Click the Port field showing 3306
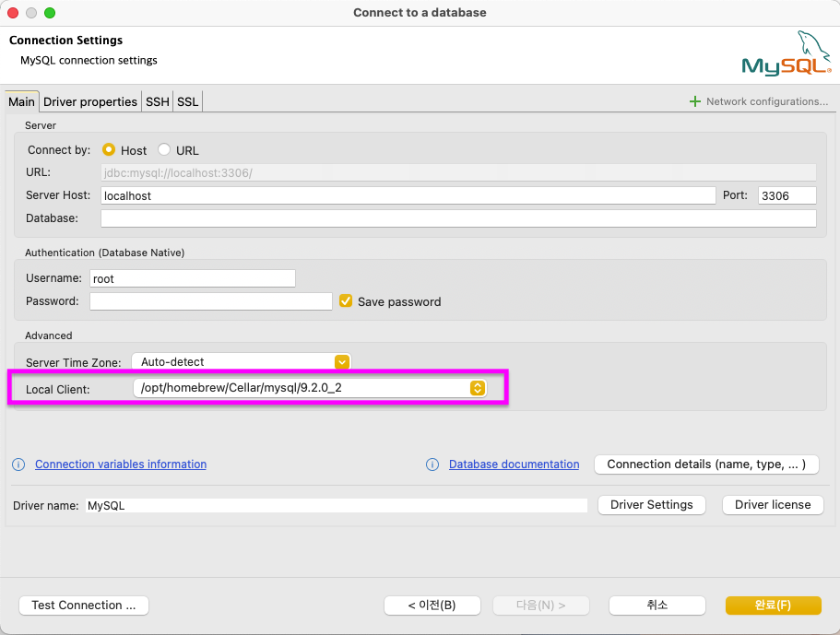 (787, 195)
